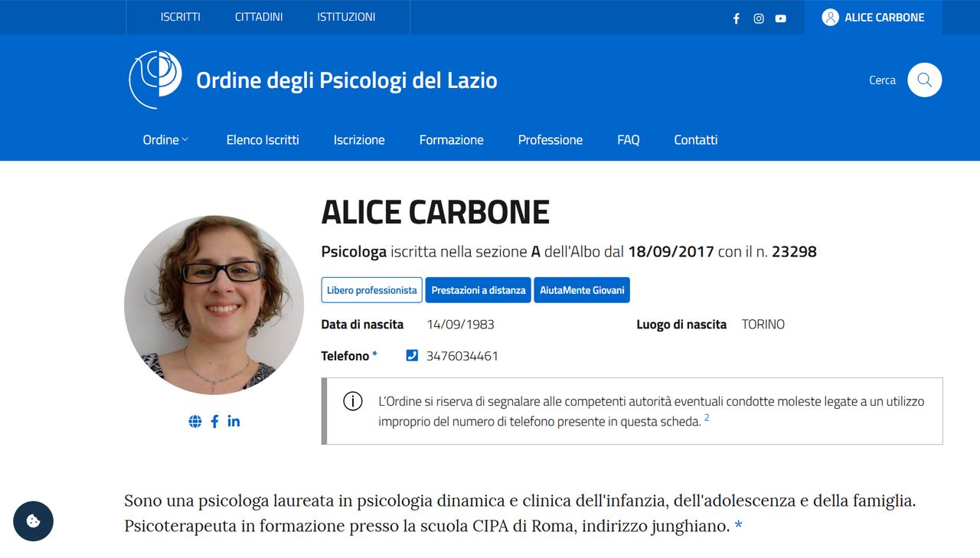Image resolution: width=980 pixels, height=558 pixels.
Task: Open the Elenco Iscritti menu item
Action: pyautogui.click(x=263, y=140)
